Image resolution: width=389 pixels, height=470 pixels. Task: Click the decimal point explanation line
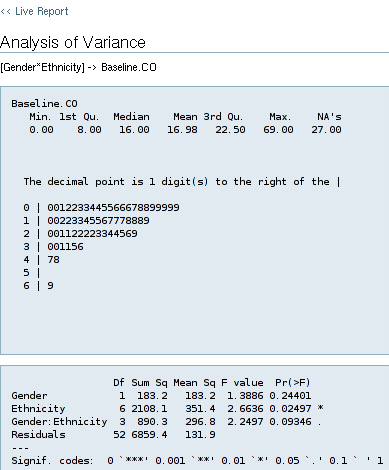click(x=182, y=182)
